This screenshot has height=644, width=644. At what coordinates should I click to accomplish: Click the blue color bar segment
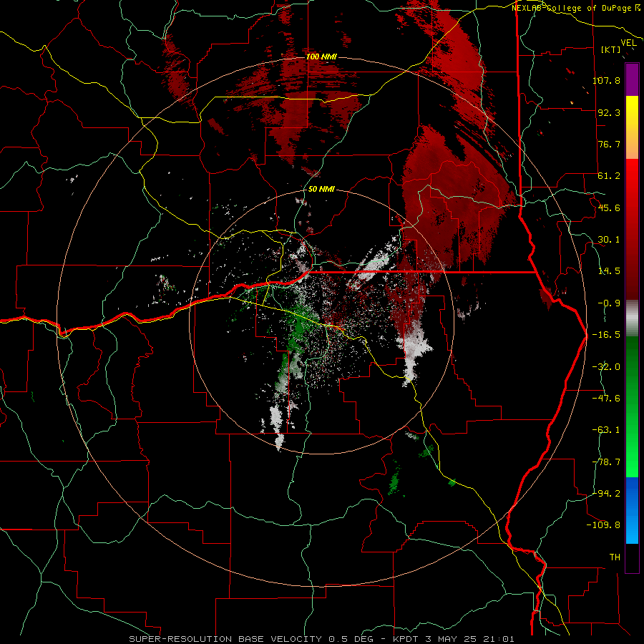pos(632,510)
